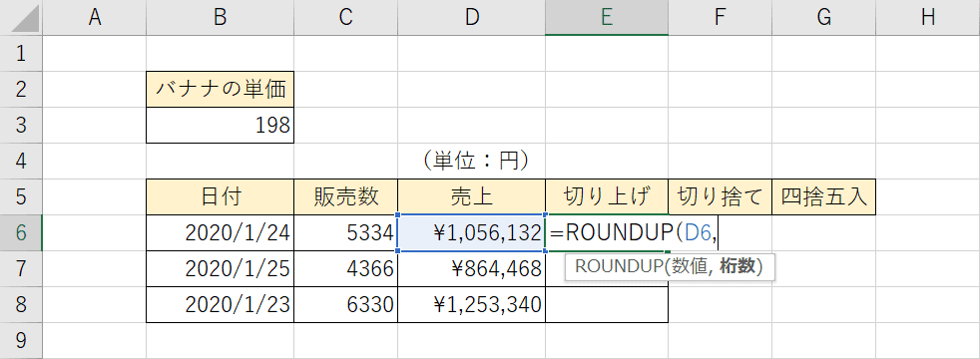The image size is (980, 359).
Task: Select row 2 header
Action: (x=21, y=90)
